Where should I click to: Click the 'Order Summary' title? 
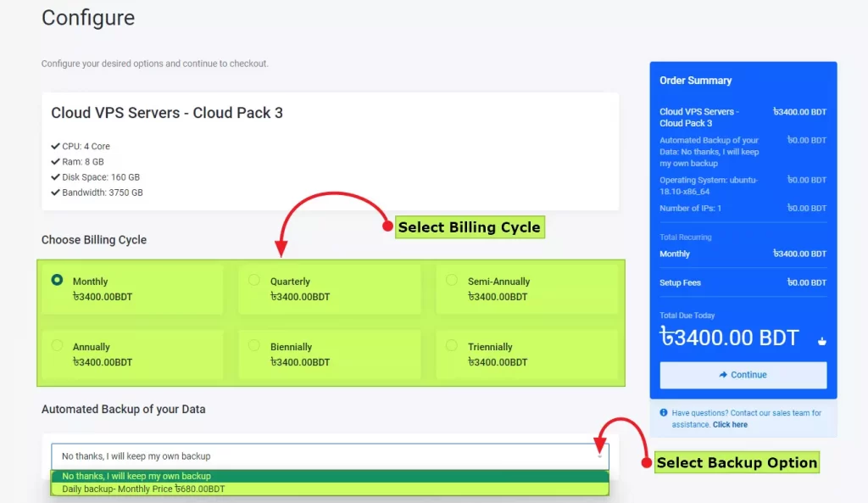click(x=695, y=81)
